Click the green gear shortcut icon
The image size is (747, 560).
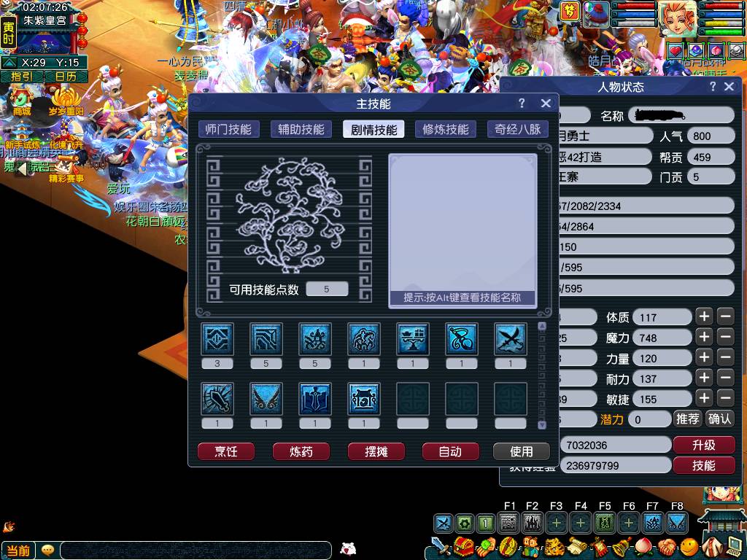tap(465, 524)
